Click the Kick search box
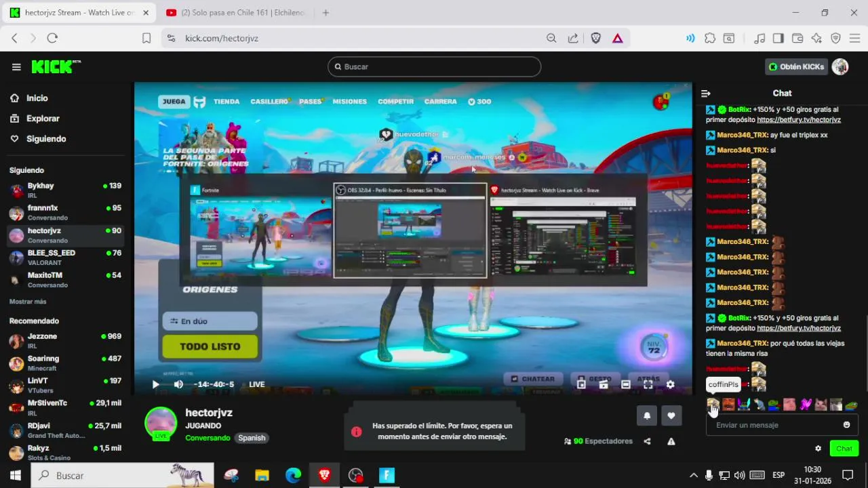Screen dimensions: 868x488 (x=434, y=66)
